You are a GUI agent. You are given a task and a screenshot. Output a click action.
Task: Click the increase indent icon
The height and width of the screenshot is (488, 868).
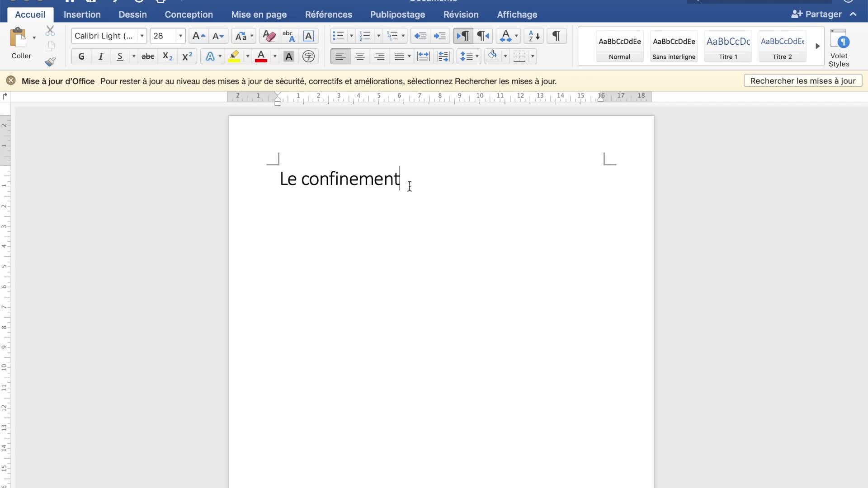coord(439,36)
